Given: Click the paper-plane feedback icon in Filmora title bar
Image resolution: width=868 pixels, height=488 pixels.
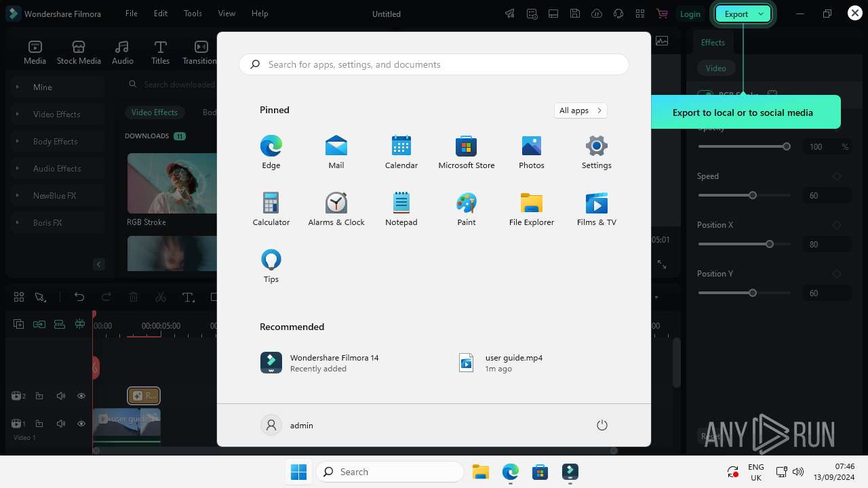Looking at the screenshot, I should [x=510, y=14].
